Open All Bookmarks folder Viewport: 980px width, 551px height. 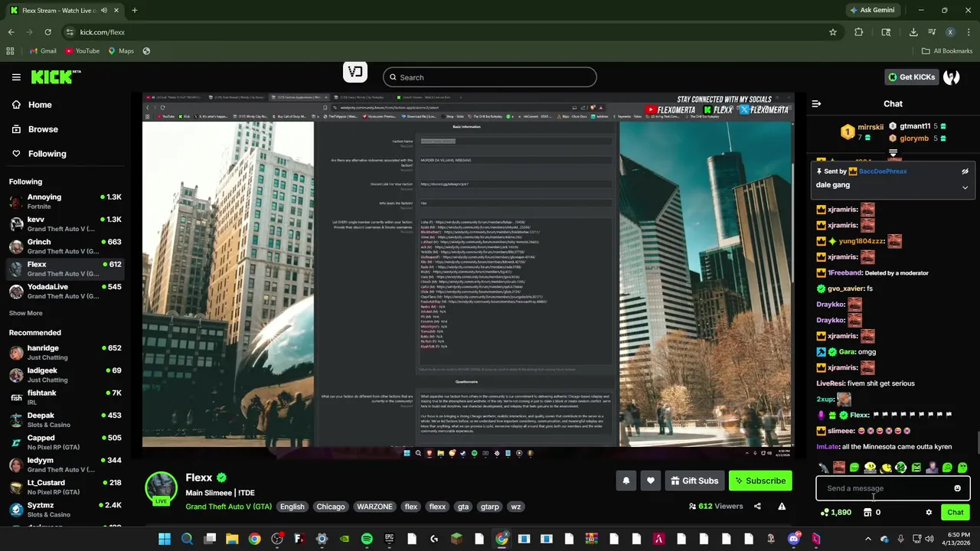click(x=947, y=51)
